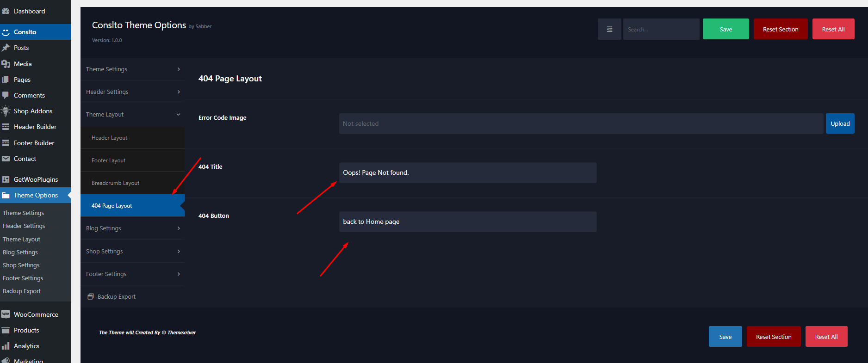Click the Contact envelope icon
Image resolution: width=868 pixels, height=363 pixels.
click(x=6, y=159)
